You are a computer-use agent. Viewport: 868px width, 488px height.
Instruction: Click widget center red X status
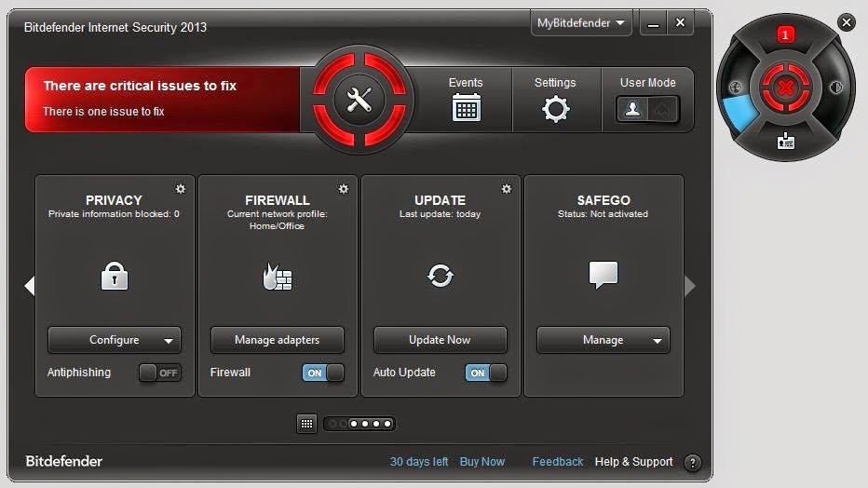coord(785,87)
